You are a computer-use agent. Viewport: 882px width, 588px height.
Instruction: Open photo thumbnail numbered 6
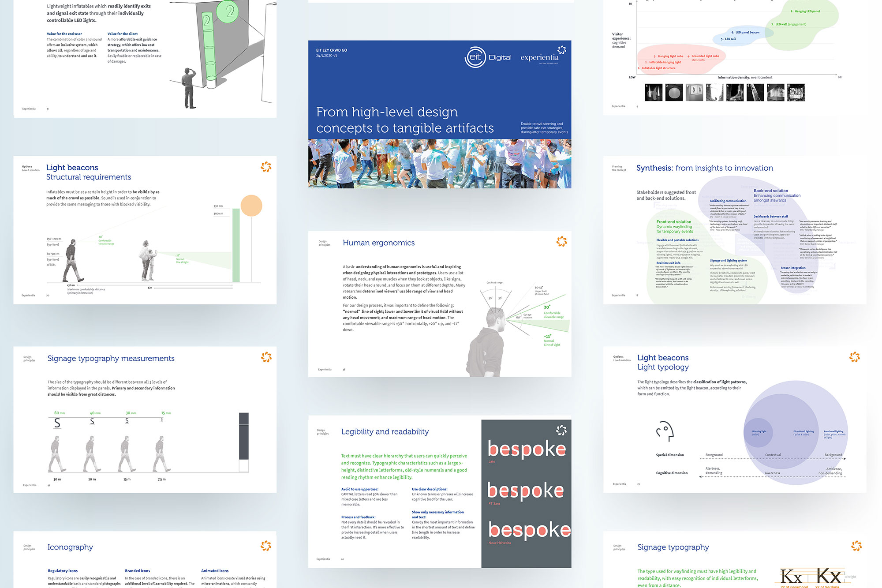[755, 93]
